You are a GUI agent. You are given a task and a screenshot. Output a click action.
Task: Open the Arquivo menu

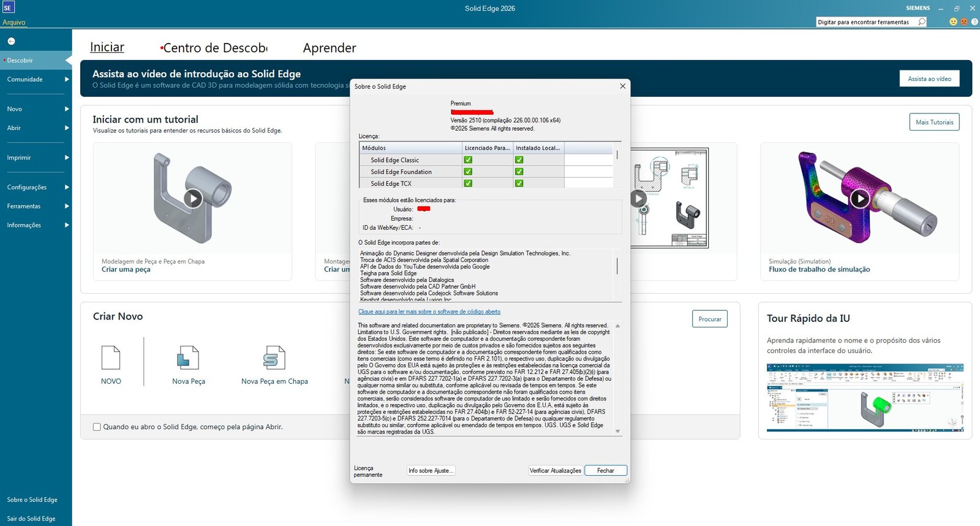coord(13,22)
